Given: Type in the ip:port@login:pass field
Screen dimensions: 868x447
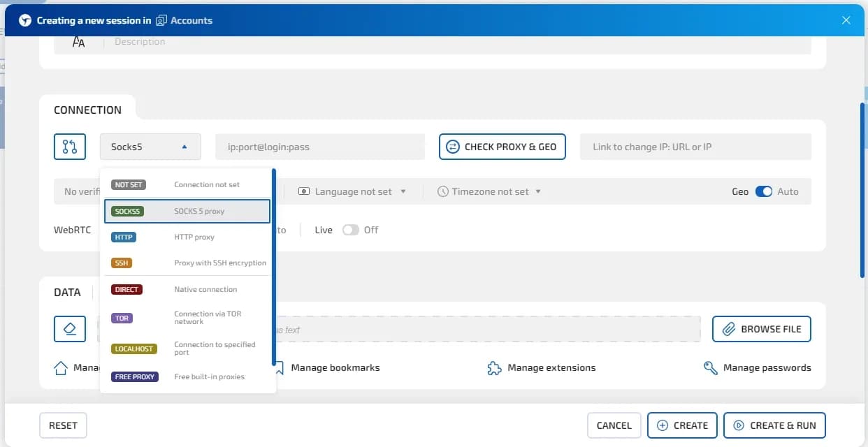Looking at the screenshot, I should pos(319,147).
